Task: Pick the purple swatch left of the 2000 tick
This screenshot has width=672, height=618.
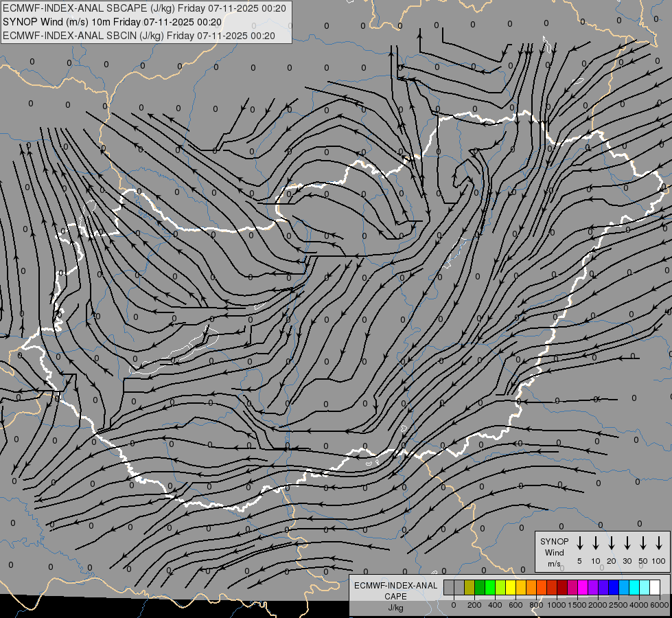Action: coord(594,588)
